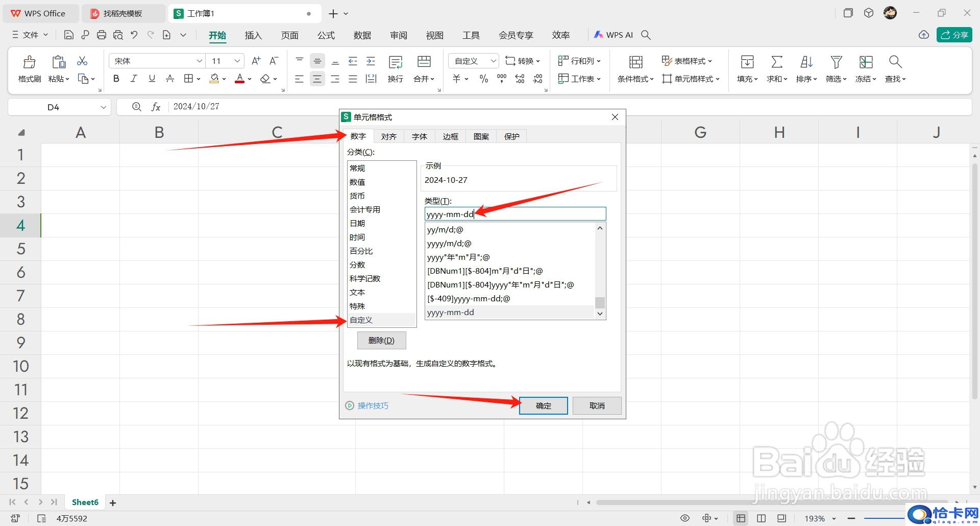The image size is (980, 526).
Task: Open the 字体 tab in format dialog
Action: (420, 136)
